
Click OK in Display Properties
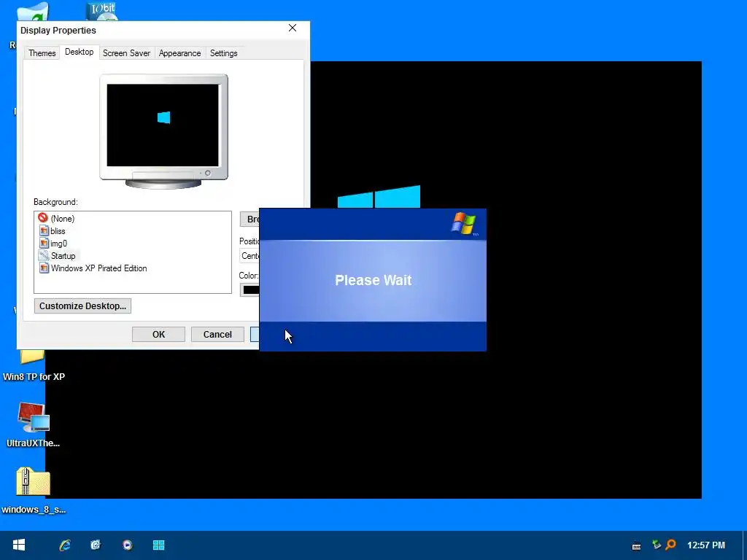click(x=158, y=334)
